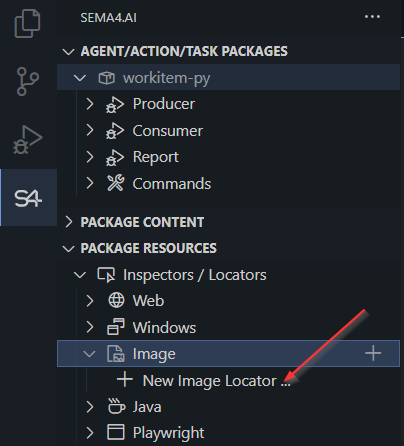Viewport: 404px width, 446px height.
Task: Open Run and Debug activity icon
Action: [27, 140]
